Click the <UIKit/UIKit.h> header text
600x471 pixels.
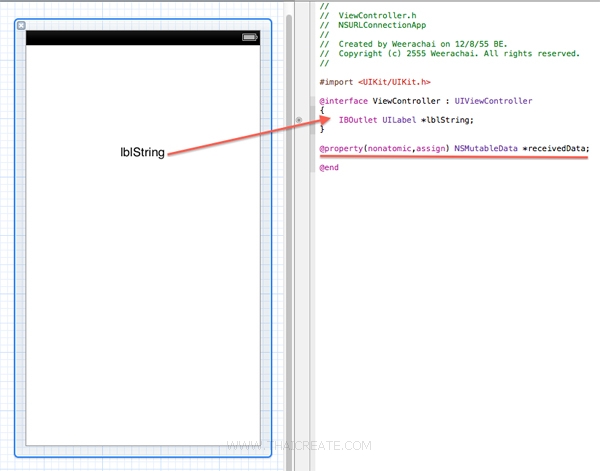point(394,82)
